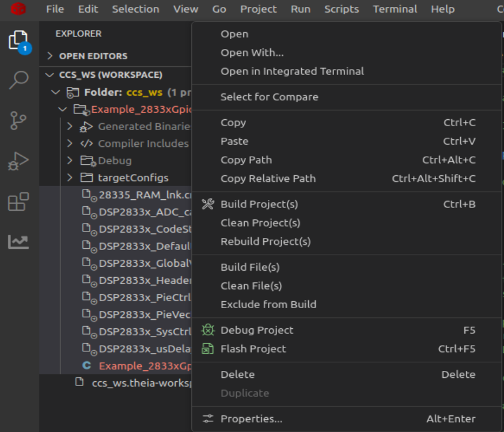Select the DSP2833x_usDela file row

(x=115, y=348)
